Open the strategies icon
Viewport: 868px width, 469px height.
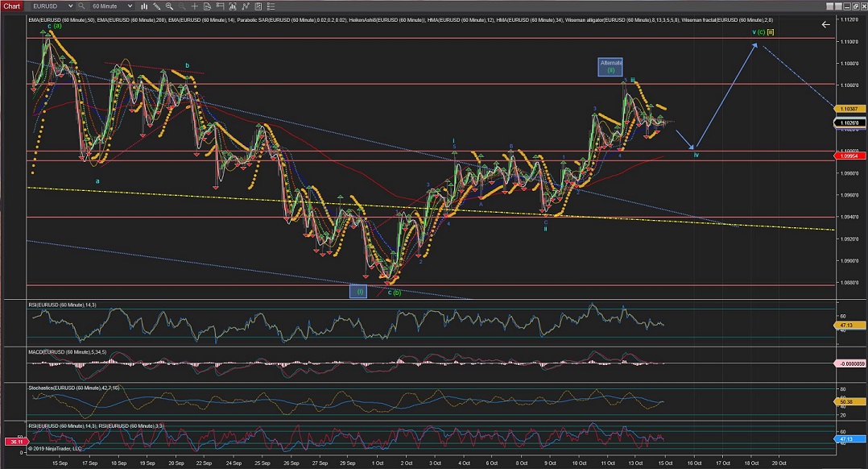tap(258, 6)
